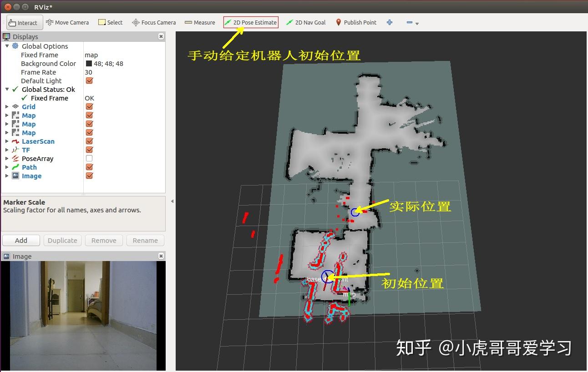This screenshot has width=588, height=372.
Task: Select the Move Camera tool
Action: [x=67, y=22]
